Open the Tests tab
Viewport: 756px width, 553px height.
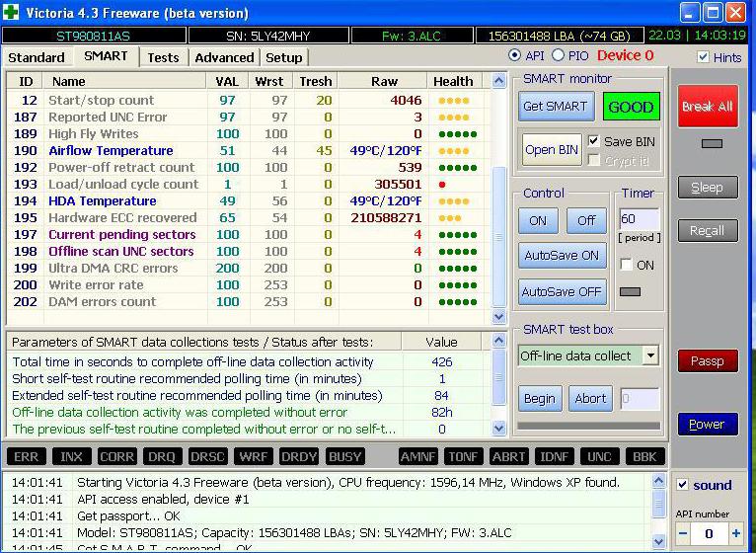pos(163,57)
